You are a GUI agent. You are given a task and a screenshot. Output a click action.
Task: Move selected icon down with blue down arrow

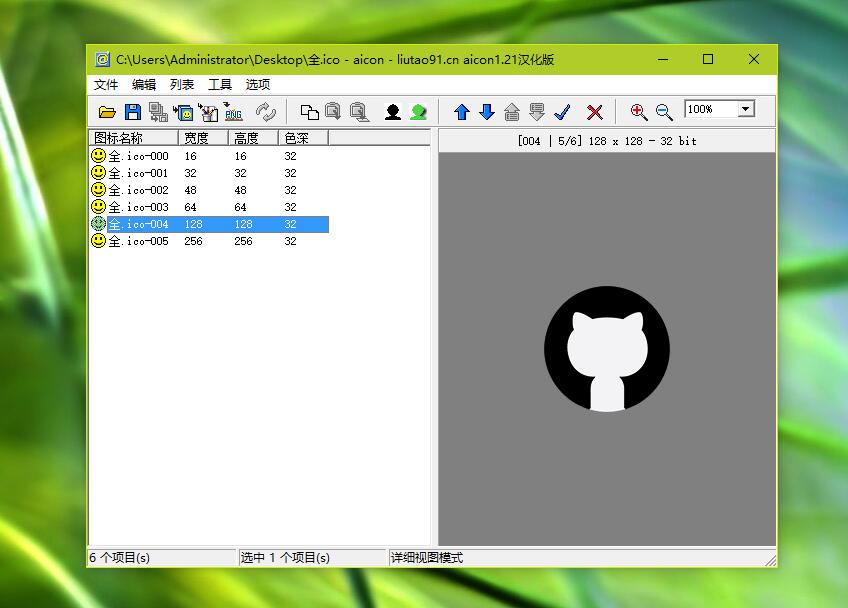coord(487,112)
